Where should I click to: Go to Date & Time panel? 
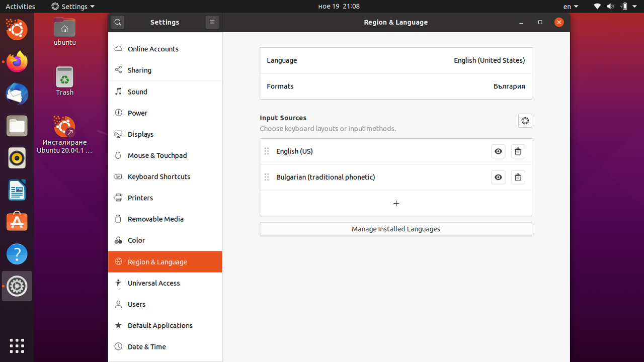165,346
